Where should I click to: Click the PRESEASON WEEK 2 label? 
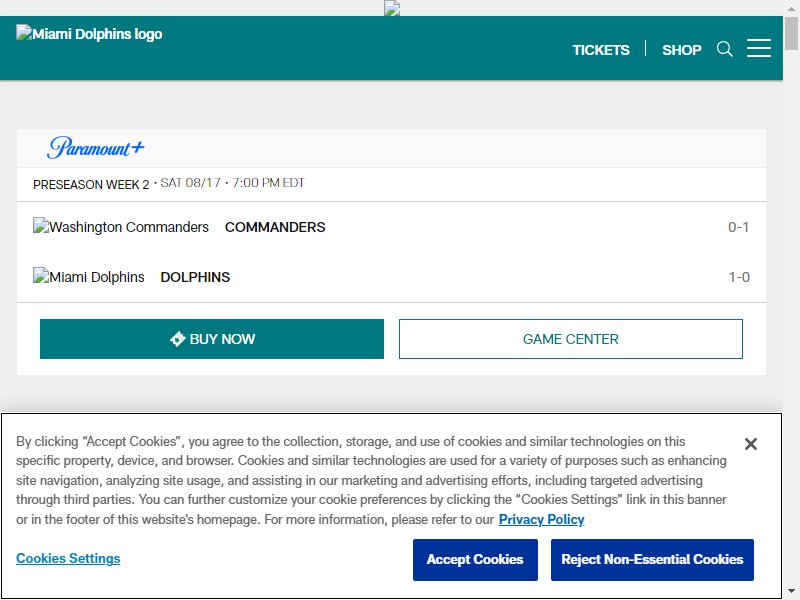coord(91,184)
